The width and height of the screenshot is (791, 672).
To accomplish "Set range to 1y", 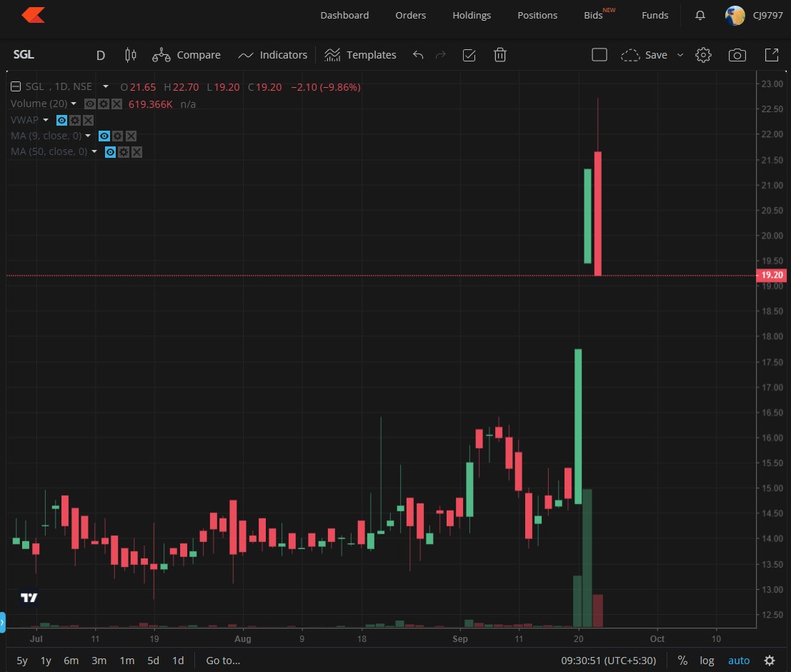I will click(x=46, y=661).
